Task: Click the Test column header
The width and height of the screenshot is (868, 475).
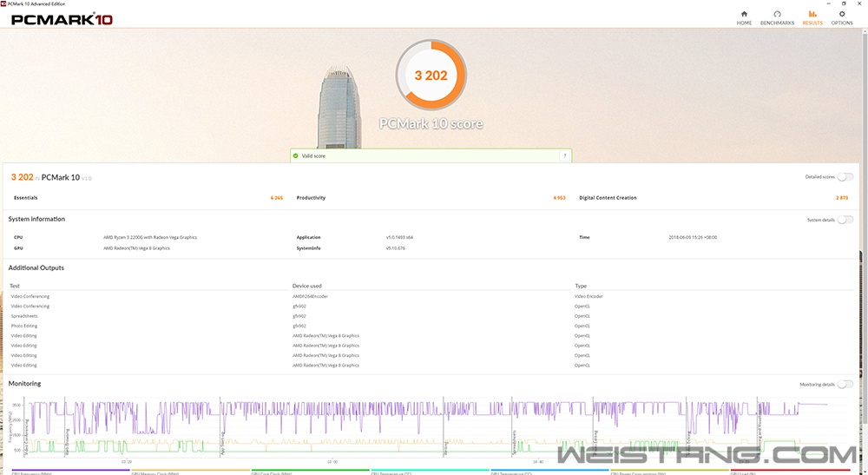Action: click(15, 287)
